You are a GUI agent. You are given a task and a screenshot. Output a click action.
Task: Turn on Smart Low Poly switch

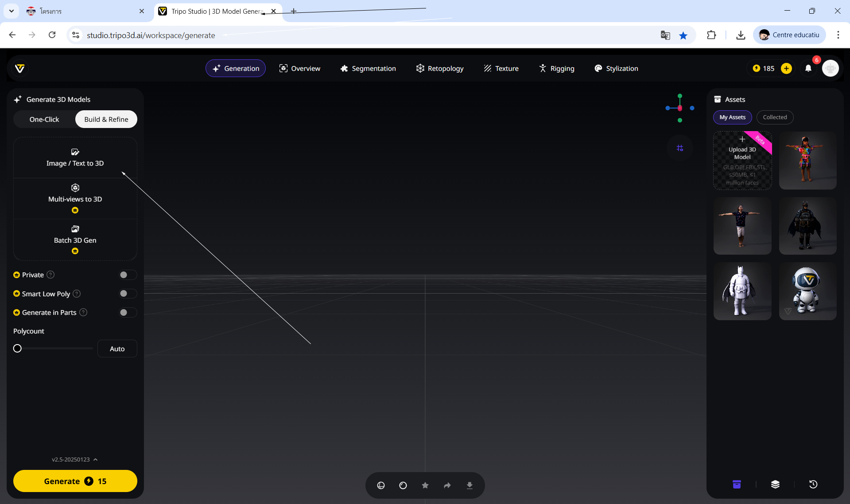pos(128,294)
